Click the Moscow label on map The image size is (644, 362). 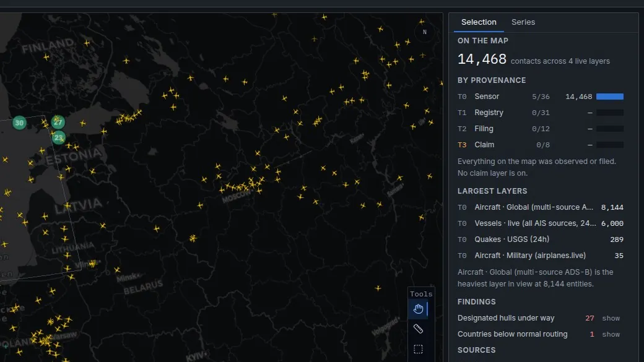pyautogui.click(x=236, y=197)
